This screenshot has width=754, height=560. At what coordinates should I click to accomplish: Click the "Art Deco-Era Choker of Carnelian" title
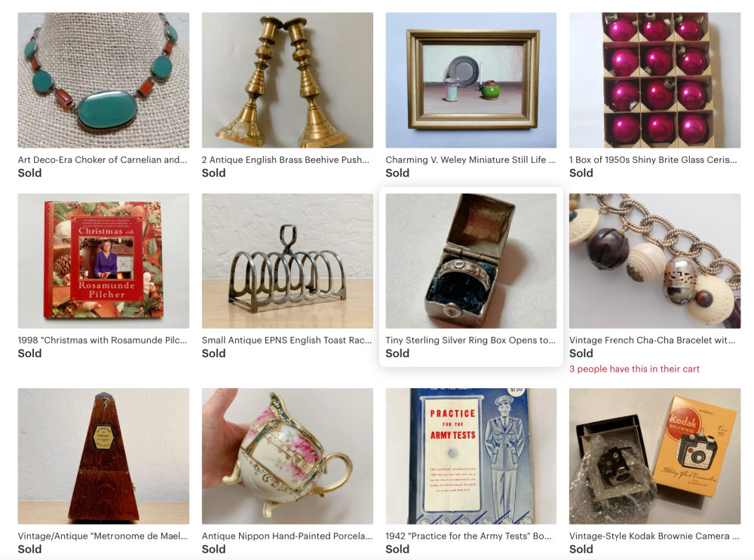103,160
